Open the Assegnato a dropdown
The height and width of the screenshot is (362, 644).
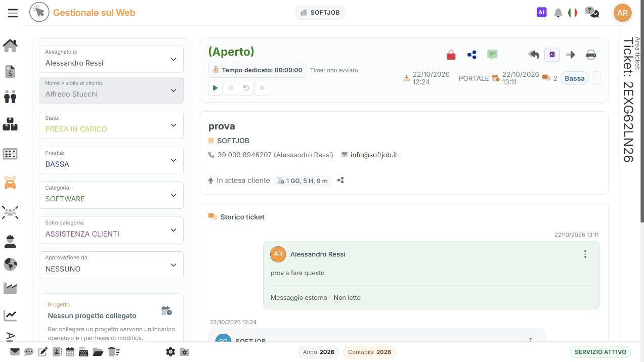pos(111,58)
